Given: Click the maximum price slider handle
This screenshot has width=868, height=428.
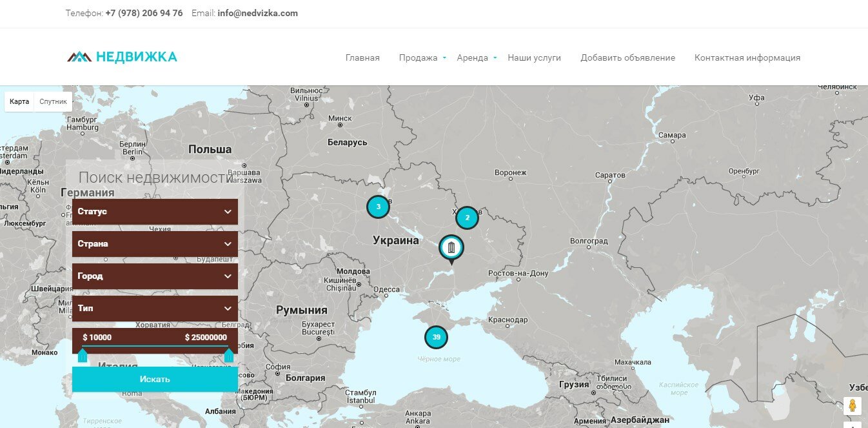Looking at the screenshot, I should pyautogui.click(x=229, y=354).
